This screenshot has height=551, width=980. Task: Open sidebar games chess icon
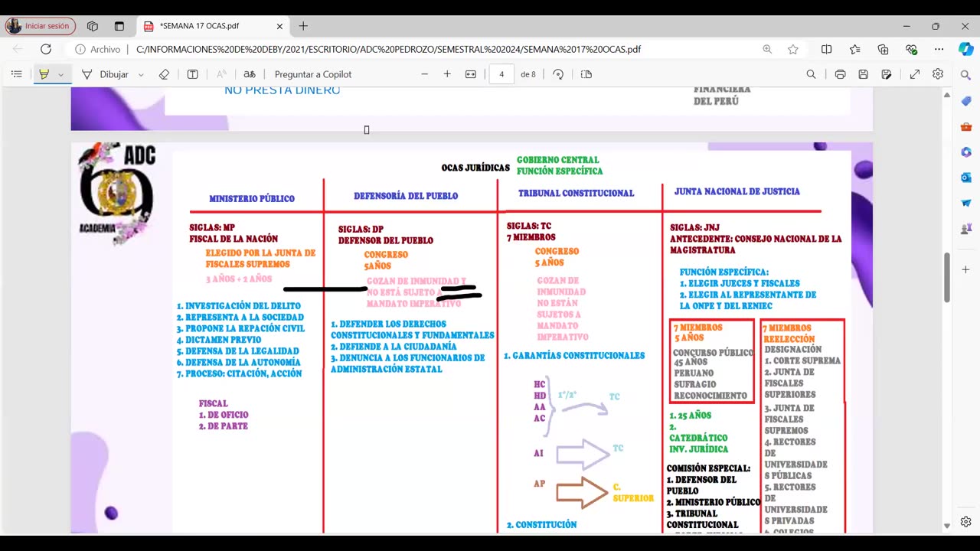coord(966,229)
